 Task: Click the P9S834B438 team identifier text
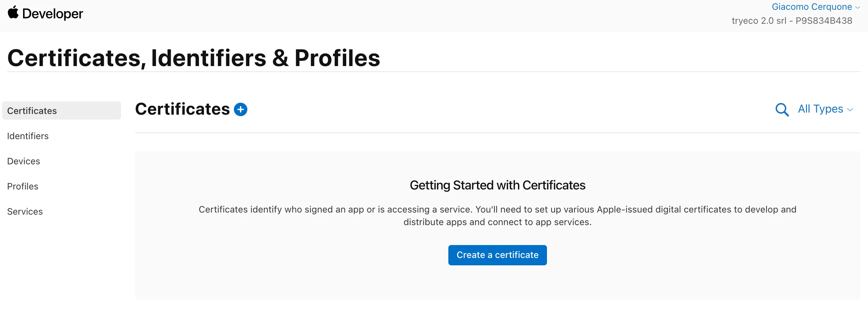click(x=824, y=21)
